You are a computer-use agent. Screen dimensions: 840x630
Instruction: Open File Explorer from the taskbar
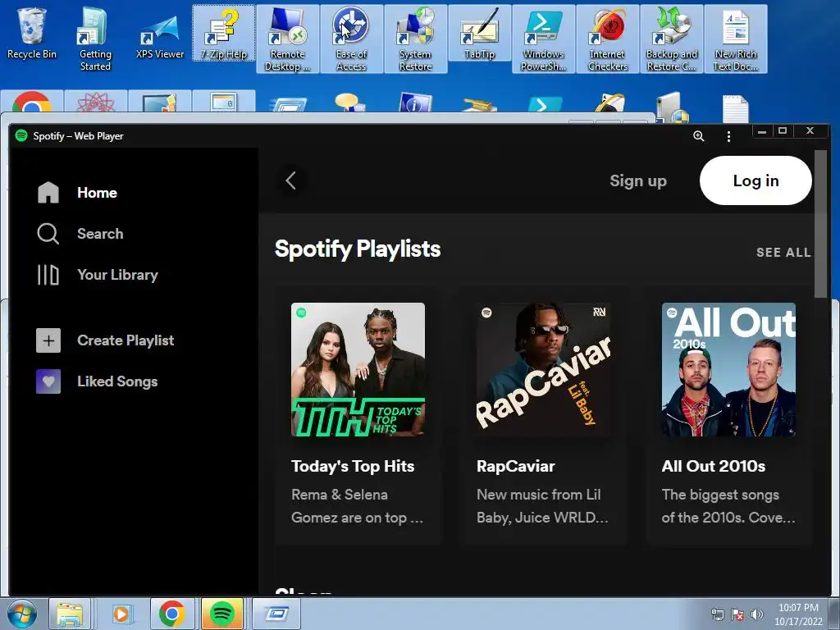point(70,614)
